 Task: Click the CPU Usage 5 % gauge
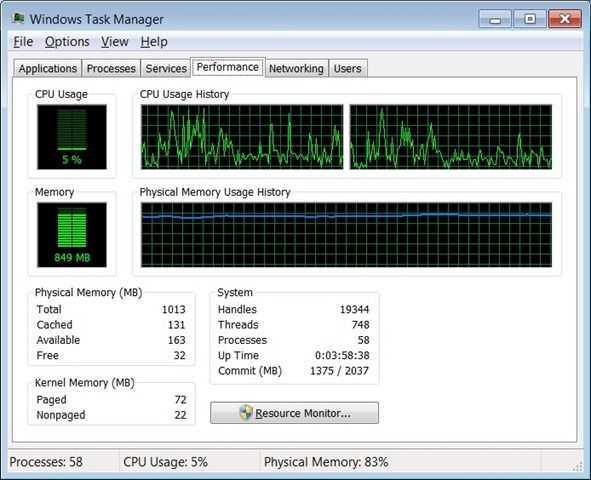pyautogui.click(x=72, y=137)
